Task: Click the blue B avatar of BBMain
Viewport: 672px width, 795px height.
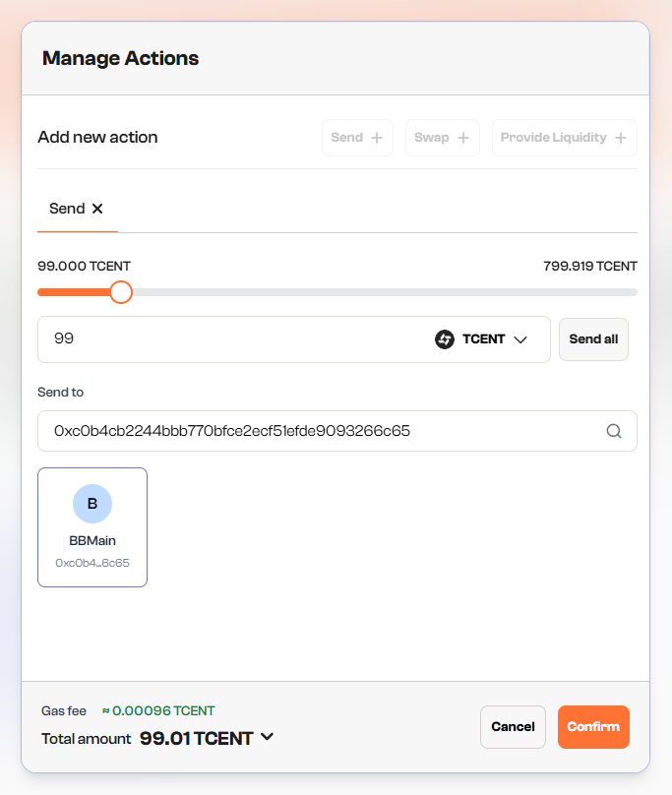Action: pyautogui.click(x=92, y=504)
